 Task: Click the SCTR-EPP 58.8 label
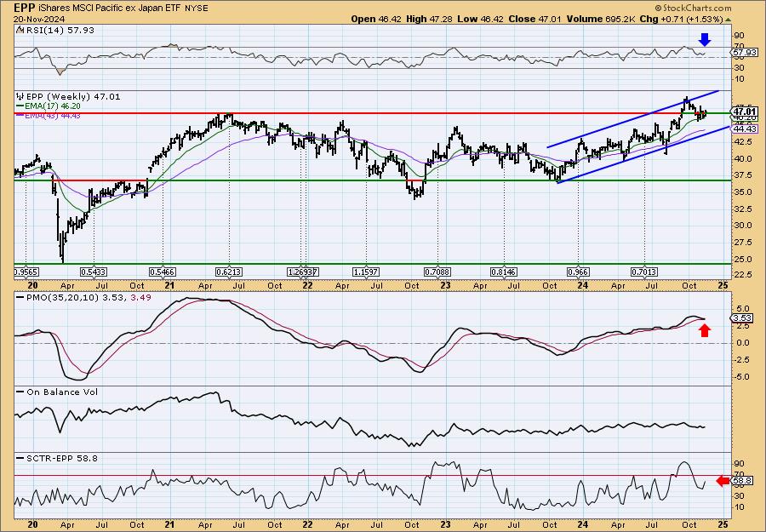click(x=61, y=458)
